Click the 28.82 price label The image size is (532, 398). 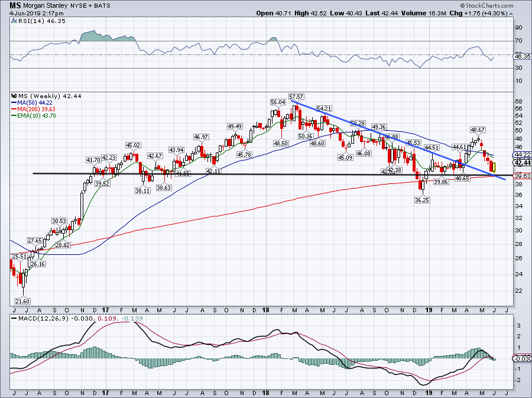(63, 245)
